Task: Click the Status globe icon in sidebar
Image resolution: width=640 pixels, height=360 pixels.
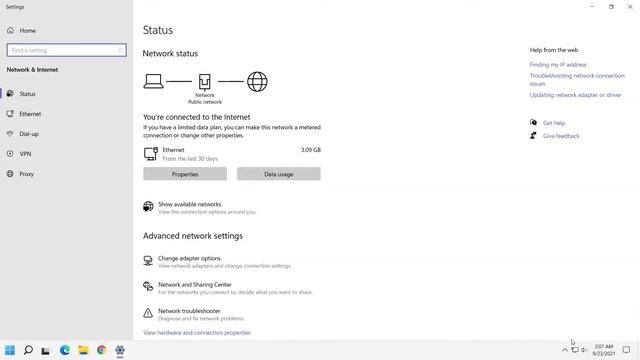Action: (x=10, y=93)
